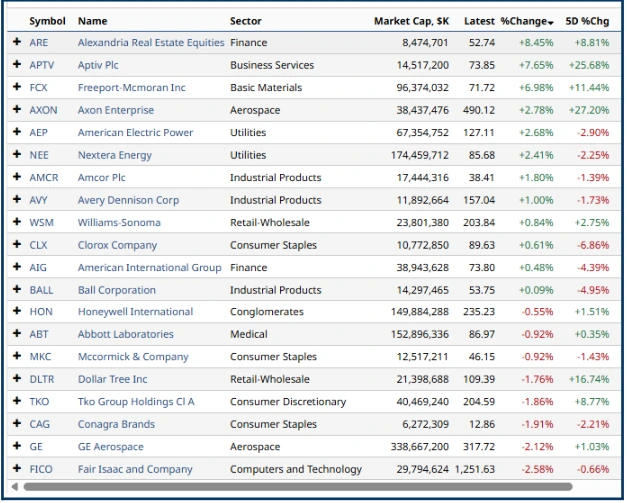Image resolution: width=627 pixels, height=503 pixels.
Task: Click the CAG row plus icon
Action: 17,423
